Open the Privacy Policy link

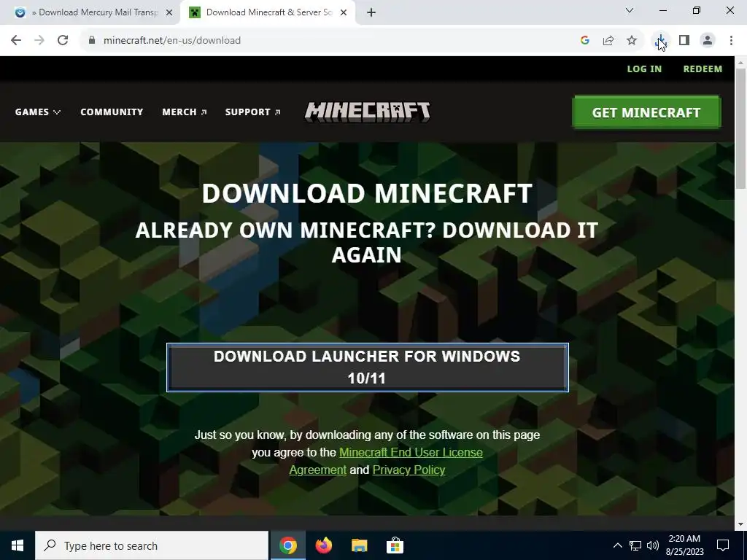pos(409,470)
